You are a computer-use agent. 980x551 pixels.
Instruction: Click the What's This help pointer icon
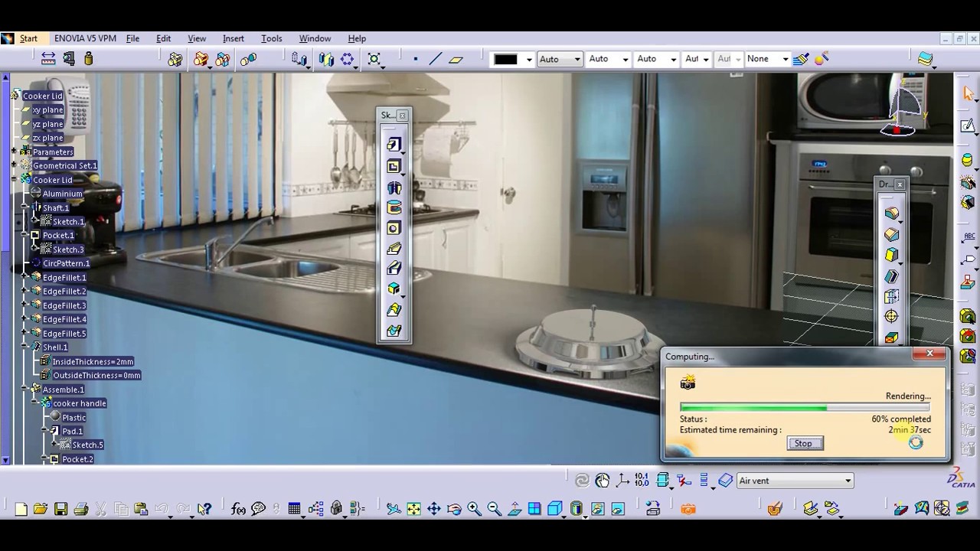[204, 509]
